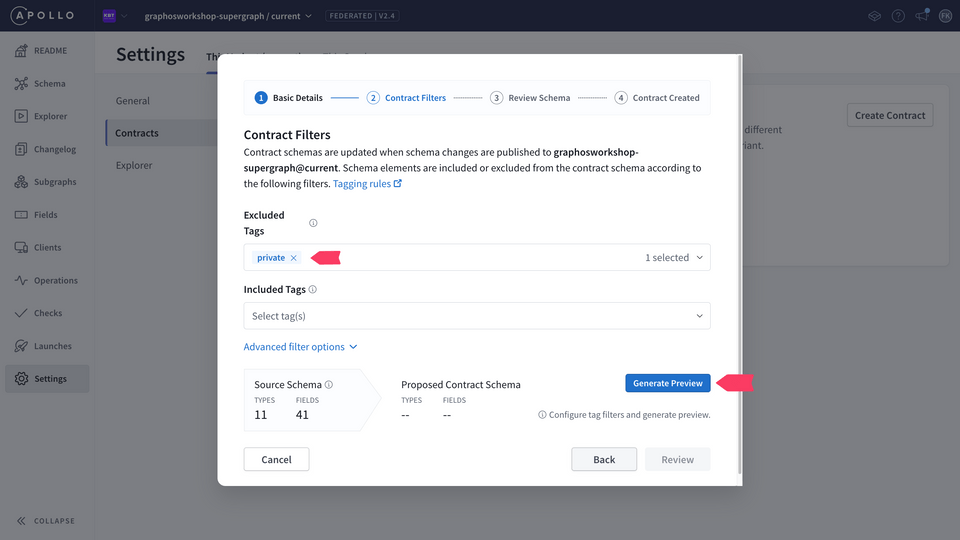Click the Excluded Tags info icon
The image size is (960, 540).
pyautogui.click(x=313, y=223)
